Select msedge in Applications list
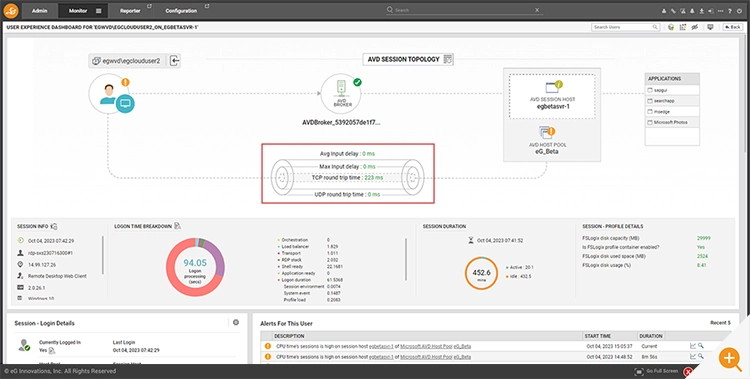The height and width of the screenshot is (379, 750). (672, 111)
